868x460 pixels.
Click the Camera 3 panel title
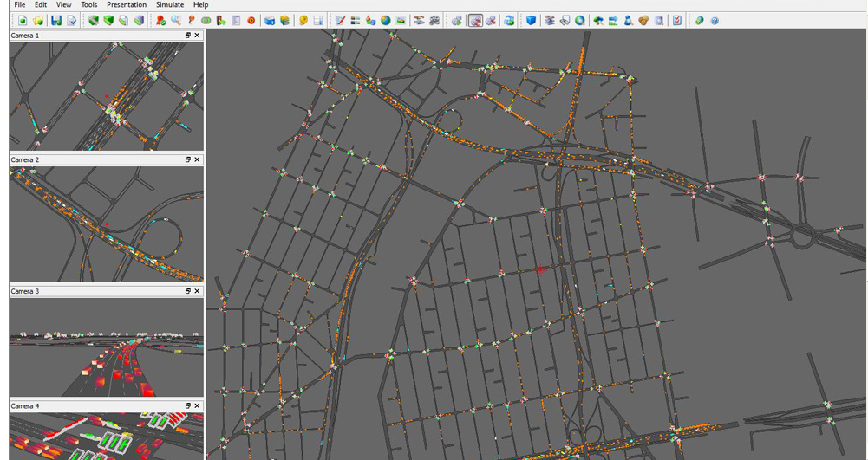tap(25, 291)
